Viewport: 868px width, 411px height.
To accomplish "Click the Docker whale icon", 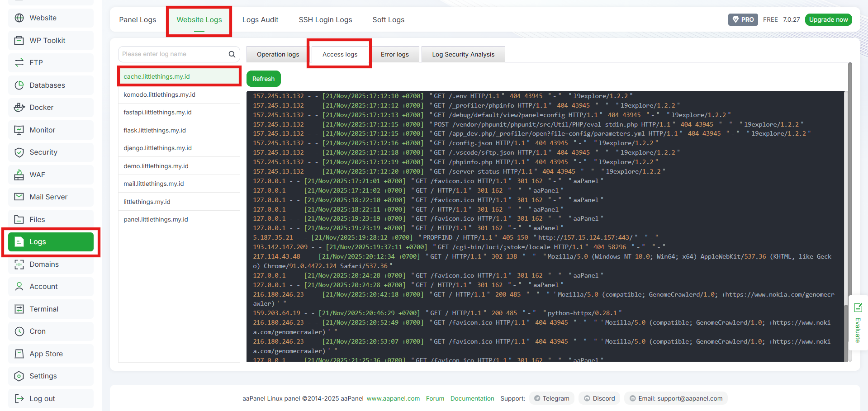I will click(19, 107).
